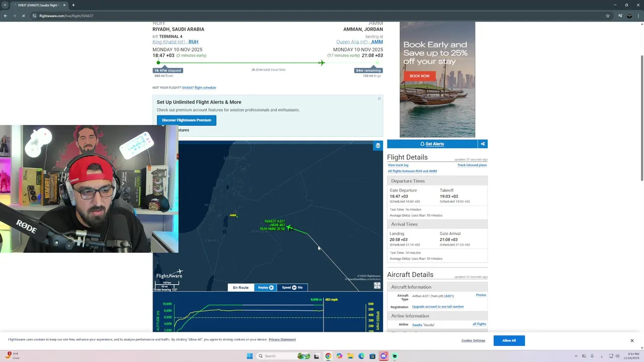Image resolution: width=644 pixels, height=362 pixels.
Task: Click the FlightAware logo on the map
Action: (x=170, y=275)
